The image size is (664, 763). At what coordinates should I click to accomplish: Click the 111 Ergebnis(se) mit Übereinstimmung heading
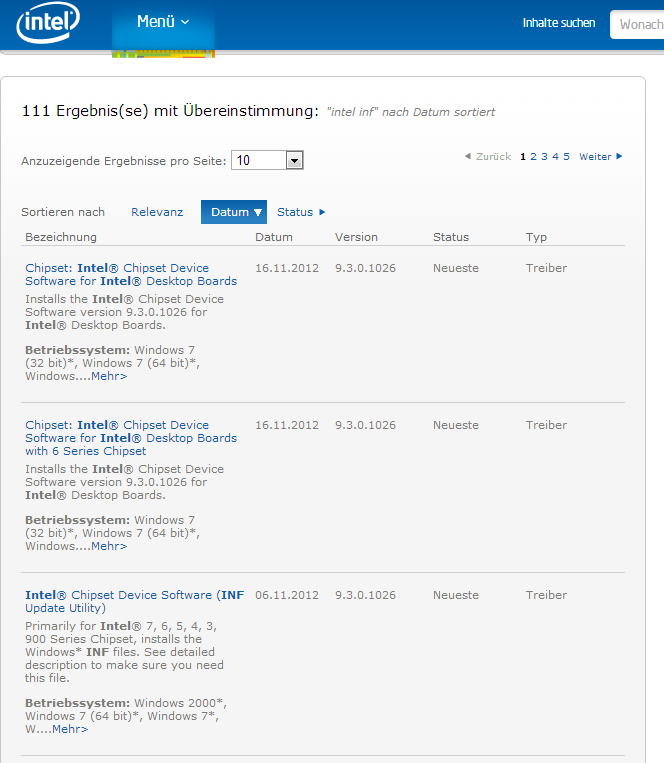tap(170, 111)
